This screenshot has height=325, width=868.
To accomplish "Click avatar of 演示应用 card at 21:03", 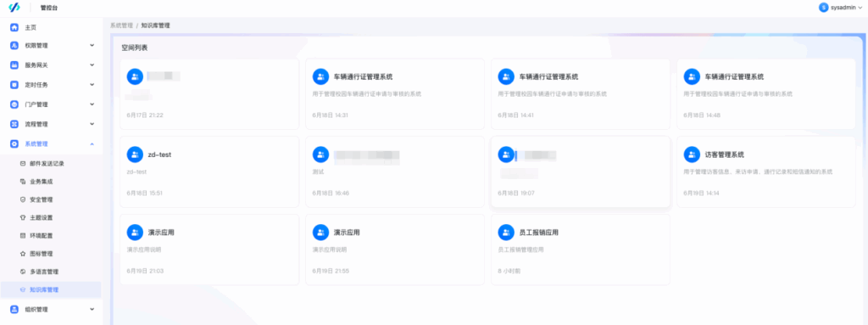I will coord(135,233).
